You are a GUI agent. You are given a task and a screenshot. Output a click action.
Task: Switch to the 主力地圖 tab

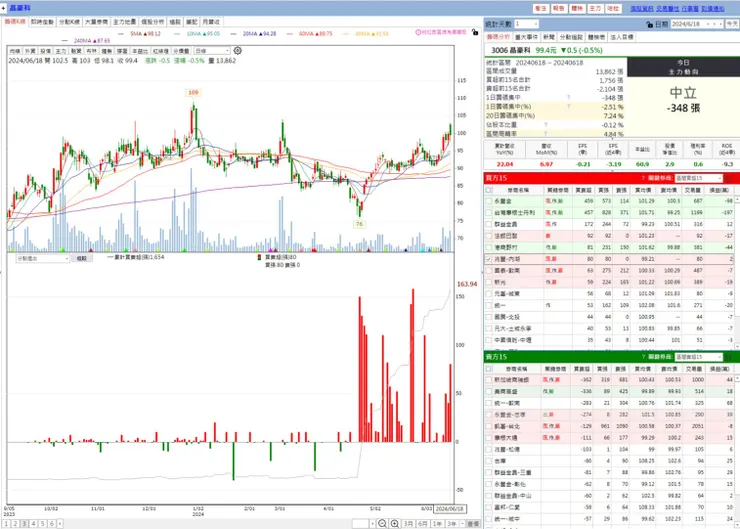[124, 22]
